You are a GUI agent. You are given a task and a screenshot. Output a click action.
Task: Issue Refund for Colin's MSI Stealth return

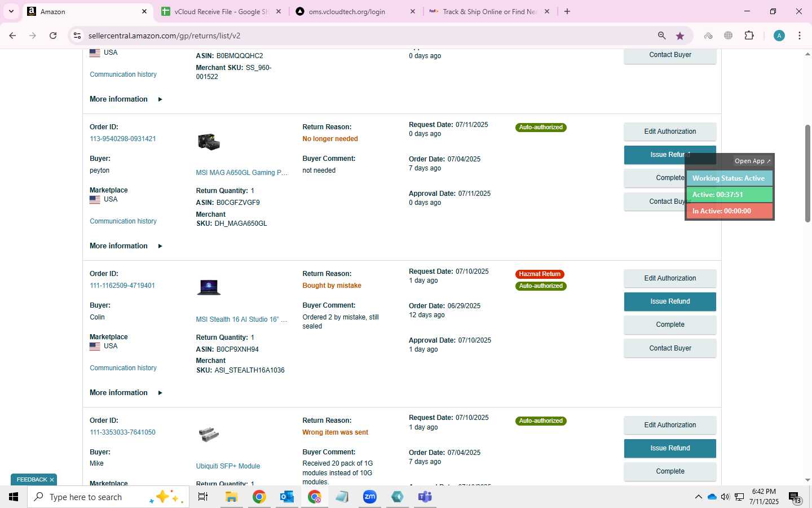click(670, 301)
